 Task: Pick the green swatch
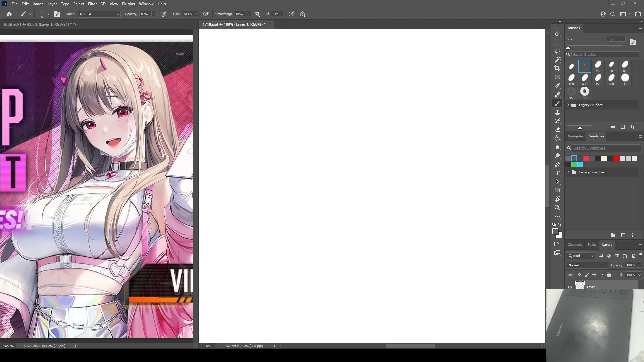pyautogui.click(x=574, y=164)
